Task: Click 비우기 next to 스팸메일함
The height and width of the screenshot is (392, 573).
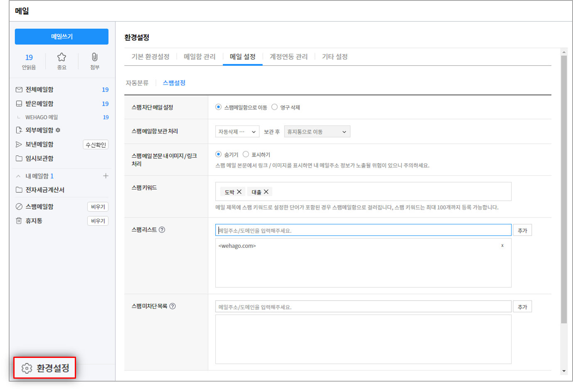Action: click(x=98, y=207)
